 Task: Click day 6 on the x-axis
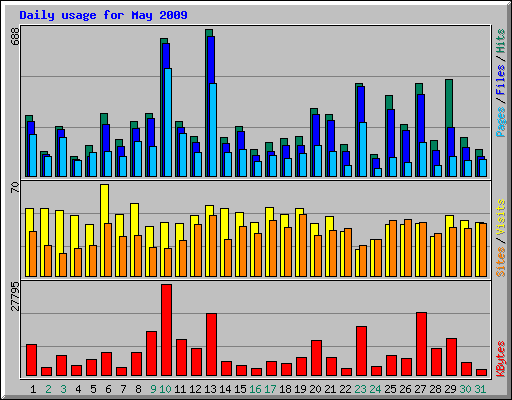[x=108, y=389]
